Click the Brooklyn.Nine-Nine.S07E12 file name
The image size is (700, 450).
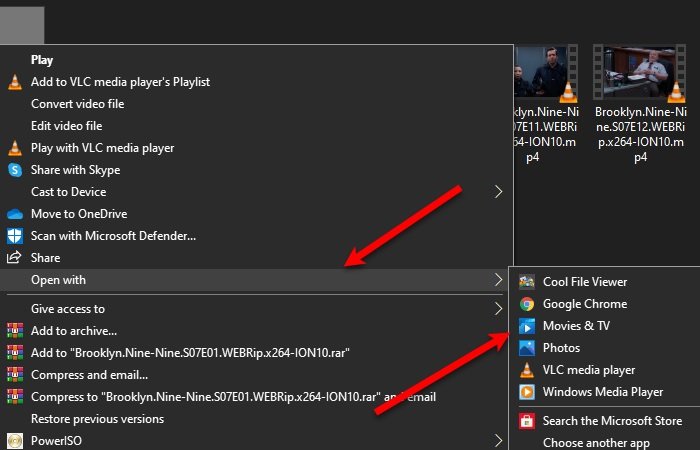(x=640, y=134)
